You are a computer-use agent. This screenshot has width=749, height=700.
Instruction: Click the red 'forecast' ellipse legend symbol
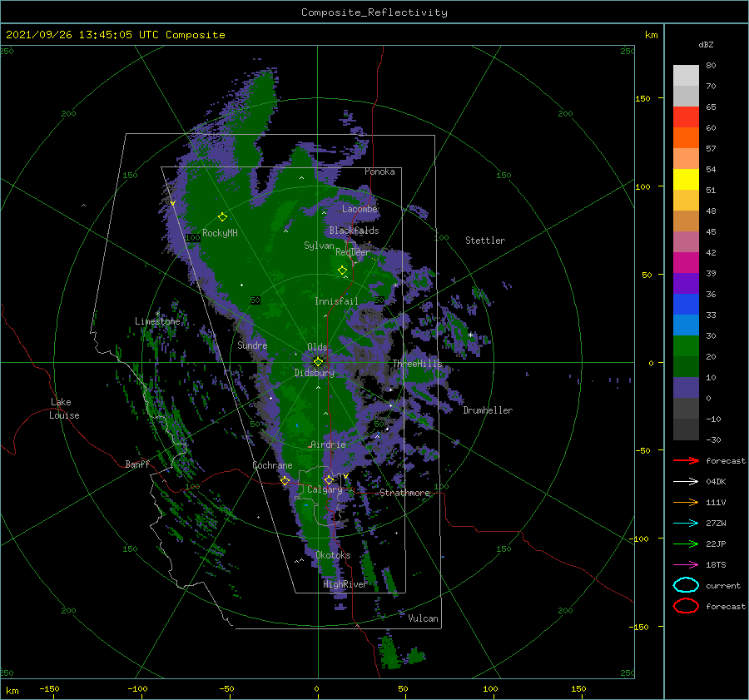pos(686,606)
